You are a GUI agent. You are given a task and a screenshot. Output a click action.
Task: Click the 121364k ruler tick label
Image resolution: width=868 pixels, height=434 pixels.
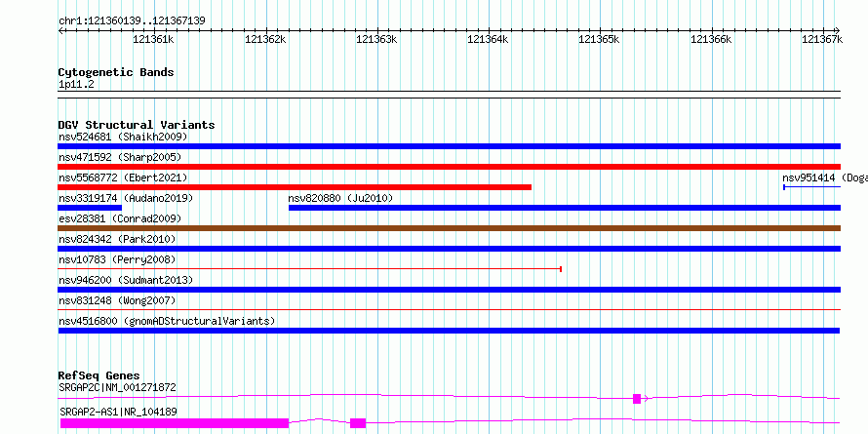tap(488, 39)
